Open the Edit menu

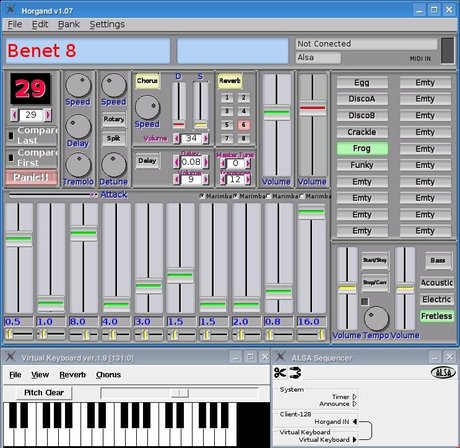click(x=40, y=24)
